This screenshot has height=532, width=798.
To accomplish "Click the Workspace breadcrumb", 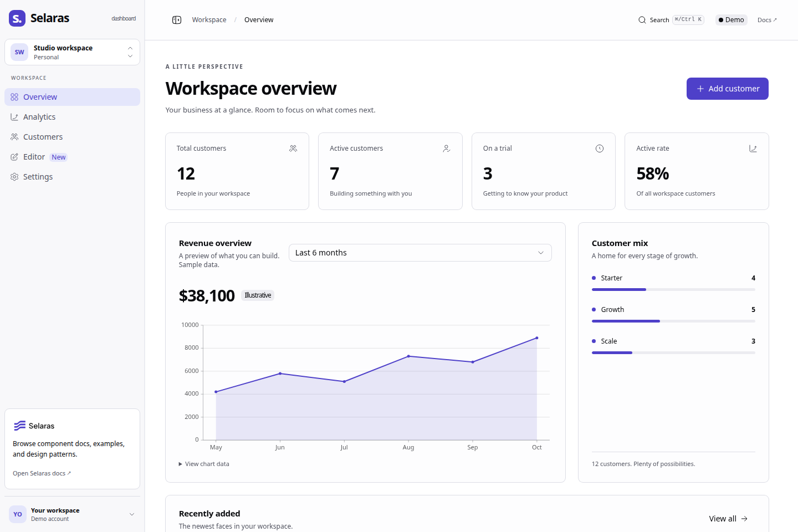I will click(209, 20).
